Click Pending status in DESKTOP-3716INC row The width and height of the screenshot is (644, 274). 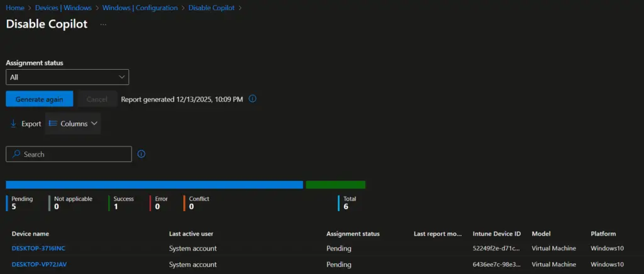pos(339,249)
